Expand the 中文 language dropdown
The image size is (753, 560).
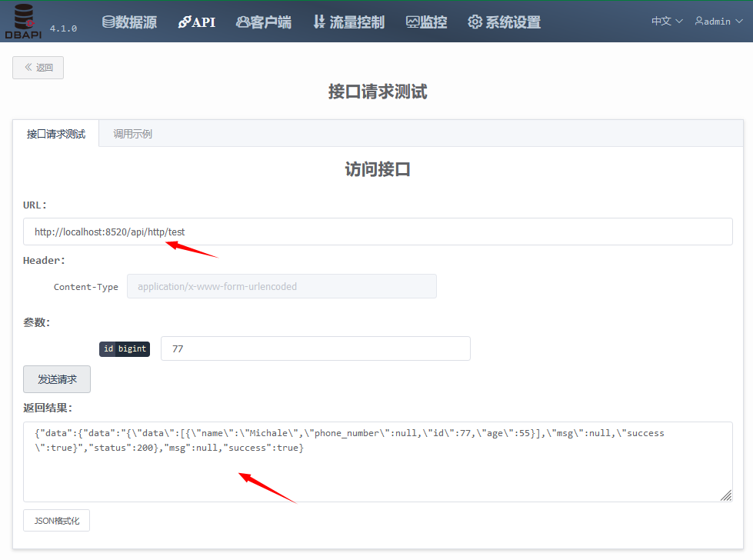coord(666,21)
